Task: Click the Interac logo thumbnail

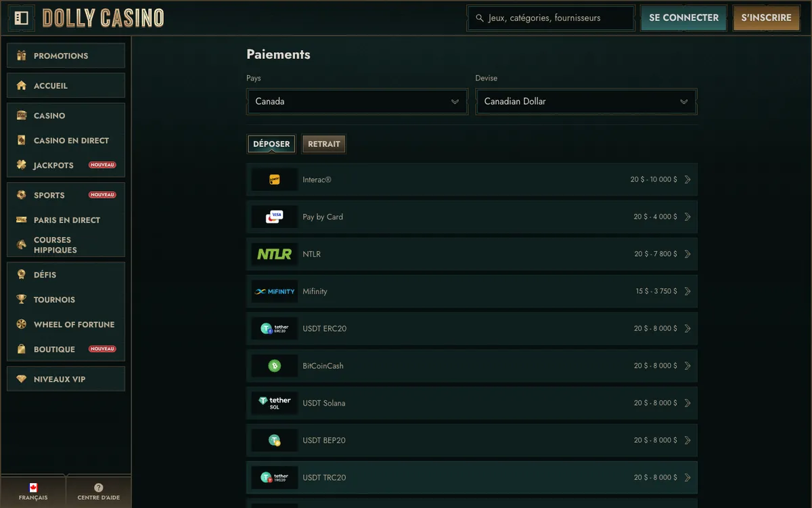Action: pos(275,179)
